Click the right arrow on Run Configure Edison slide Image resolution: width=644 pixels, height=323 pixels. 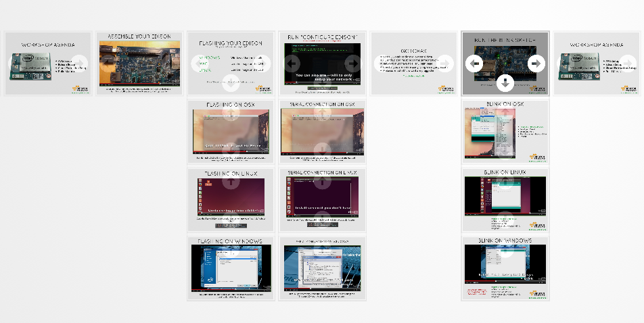tap(353, 64)
